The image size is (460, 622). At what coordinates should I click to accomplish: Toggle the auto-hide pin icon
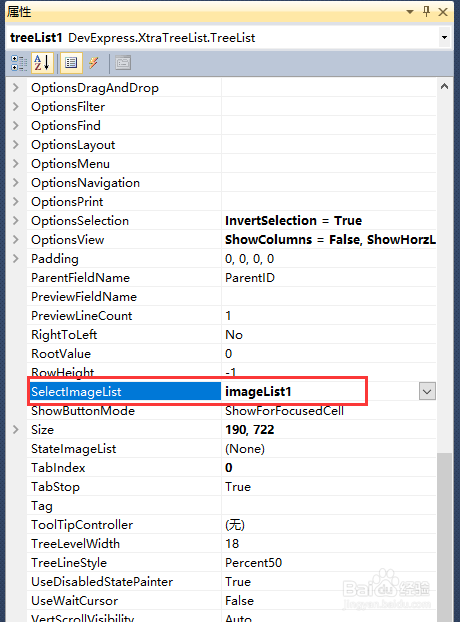click(x=427, y=12)
